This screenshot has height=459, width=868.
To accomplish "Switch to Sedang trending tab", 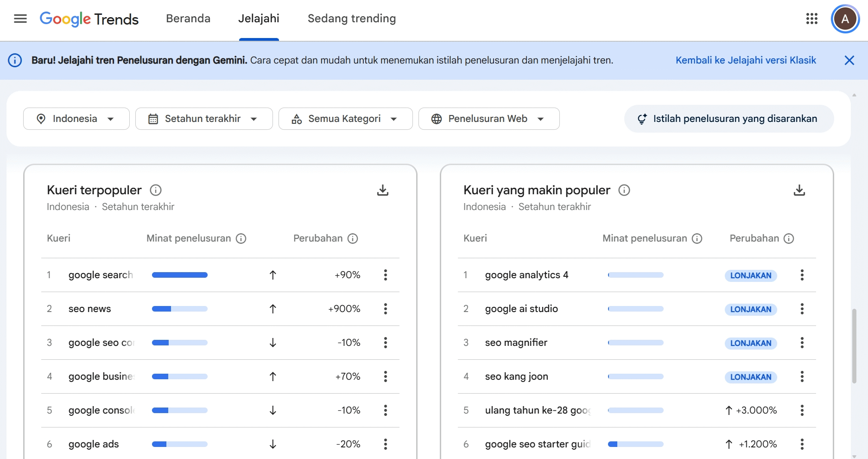I will click(352, 19).
